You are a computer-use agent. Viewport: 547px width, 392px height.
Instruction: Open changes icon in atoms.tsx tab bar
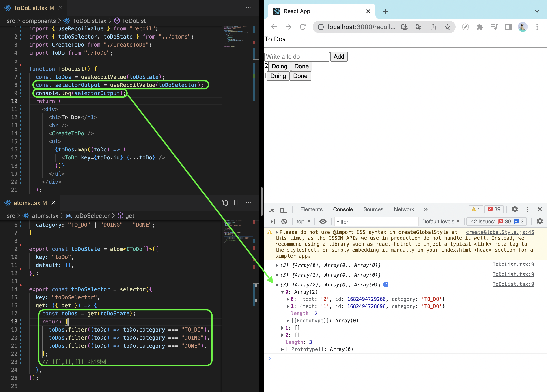tap(225, 203)
